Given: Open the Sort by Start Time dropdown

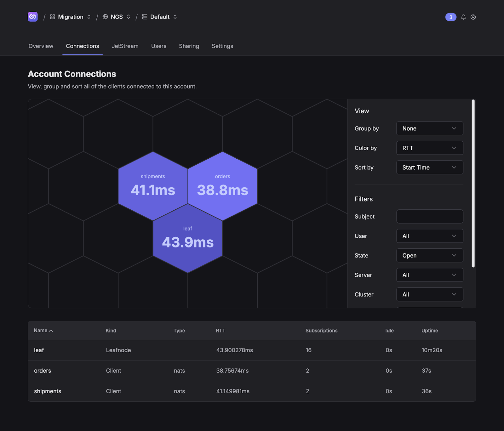Looking at the screenshot, I should click(x=429, y=167).
